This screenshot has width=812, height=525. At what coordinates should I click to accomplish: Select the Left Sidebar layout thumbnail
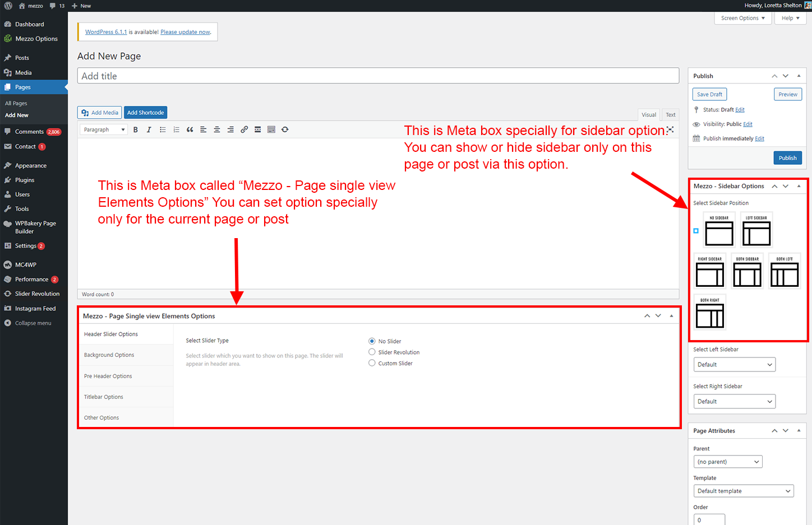pos(756,230)
